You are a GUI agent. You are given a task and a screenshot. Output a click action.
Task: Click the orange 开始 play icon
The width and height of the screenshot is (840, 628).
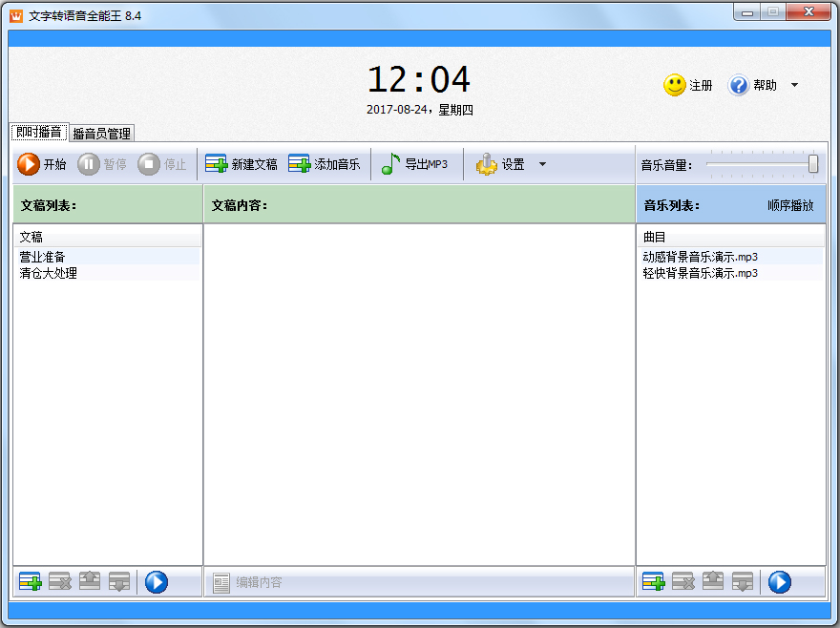tap(29, 164)
